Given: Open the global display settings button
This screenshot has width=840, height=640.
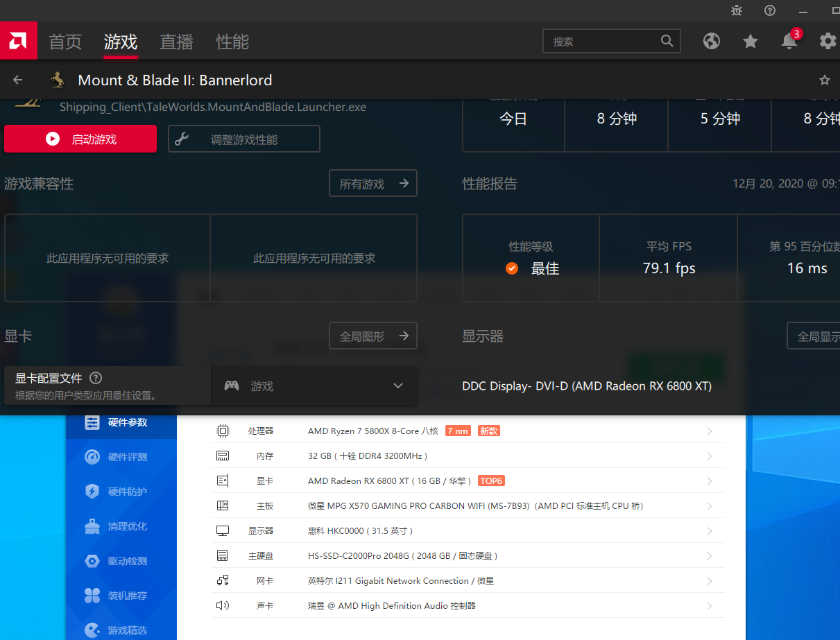Looking at the screenshot, I should (814, 336).
